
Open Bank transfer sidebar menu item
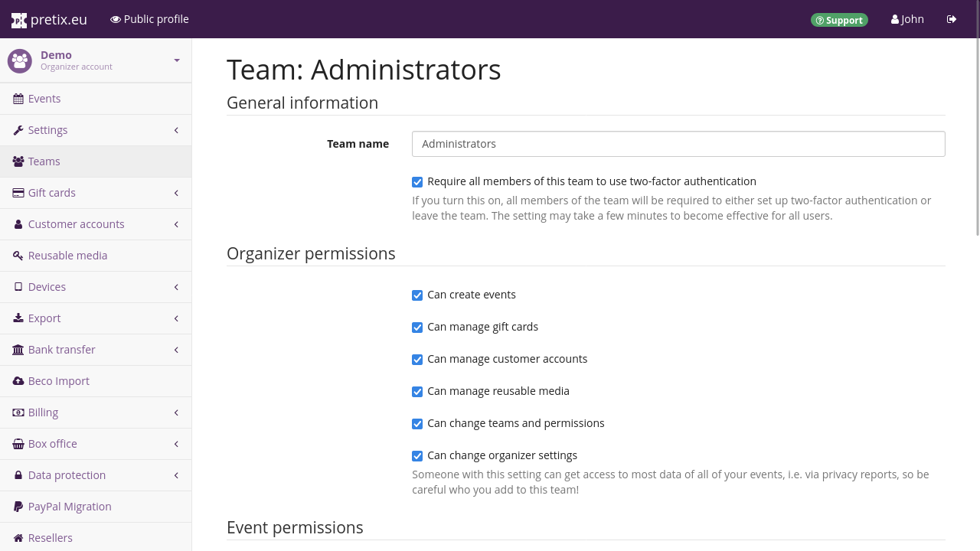(x=61, y=350)
